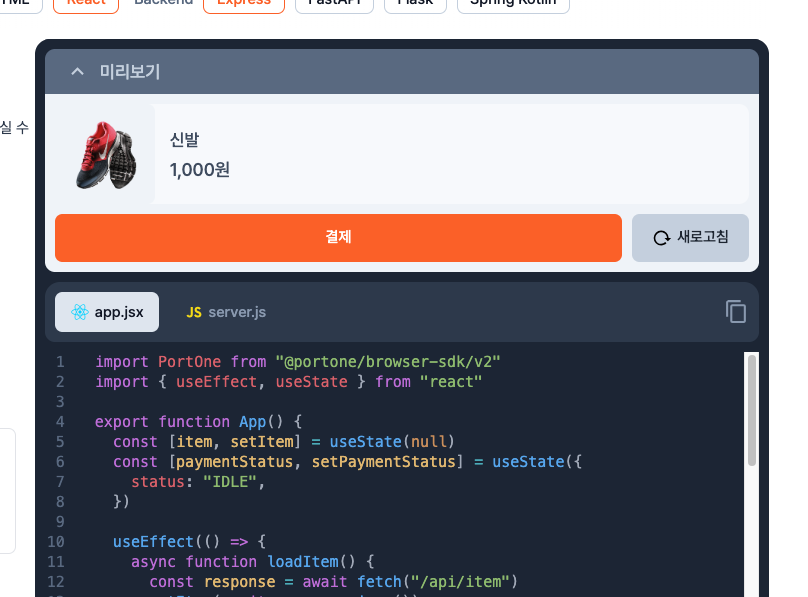Click loadItem function name on line 11
808x597 pixels.
point(303,561)
